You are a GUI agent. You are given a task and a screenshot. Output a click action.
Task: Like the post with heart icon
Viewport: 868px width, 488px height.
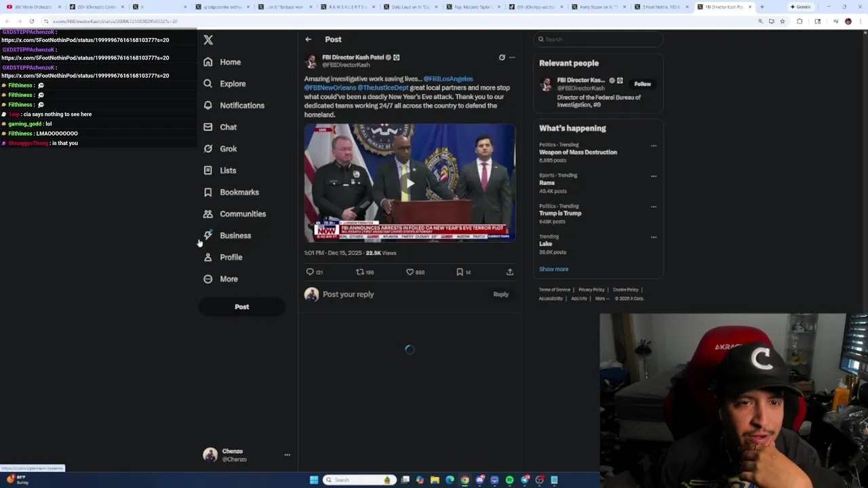point(410,272)
